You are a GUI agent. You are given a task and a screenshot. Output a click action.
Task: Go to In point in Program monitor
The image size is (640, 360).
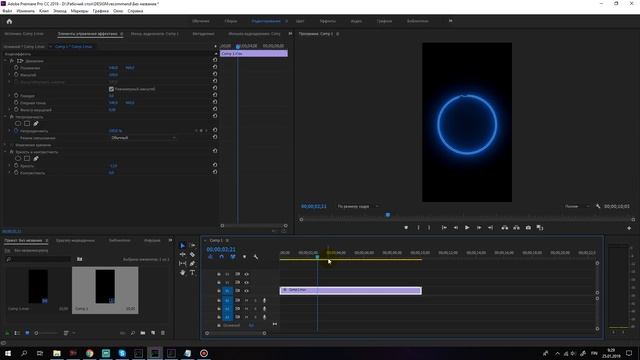444,228
